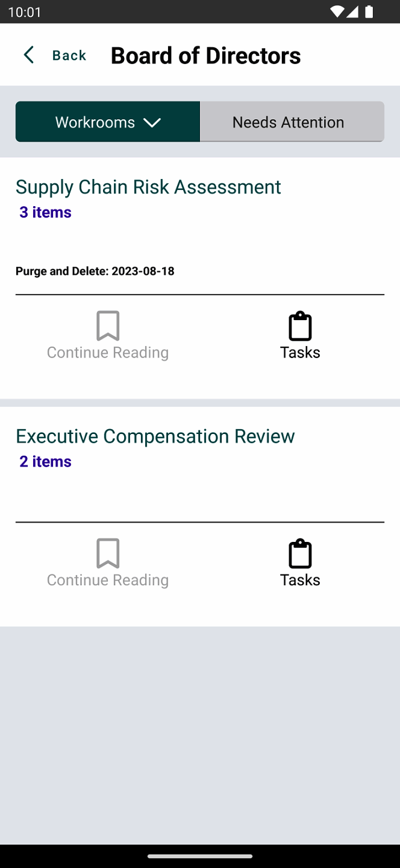Image resolution: width=400 pixels, height=868 pixels.
Task: Tap Tasks label under Executive Compensation Review
Action: (x=300, y=580)
